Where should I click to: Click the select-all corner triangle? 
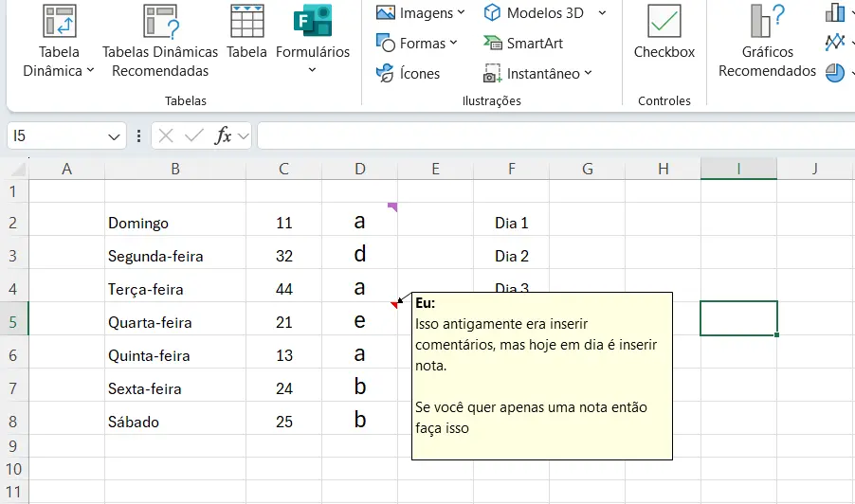pyautogui.click(x=18, y=170)
